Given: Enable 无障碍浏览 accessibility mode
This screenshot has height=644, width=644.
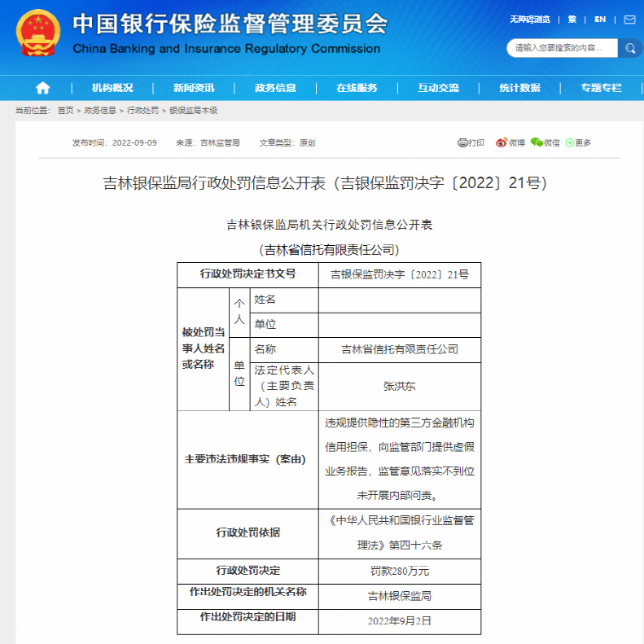Looking at the screenshot, I should click(530, 19).
